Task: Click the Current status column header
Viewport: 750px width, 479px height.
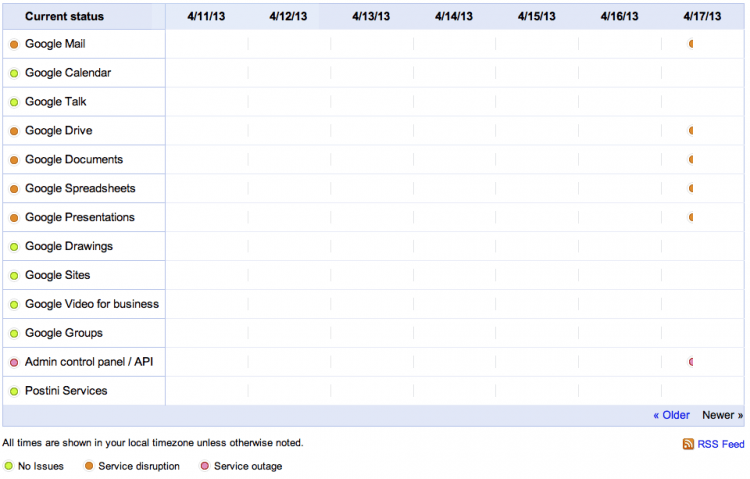Action: (x=64, y=16)
